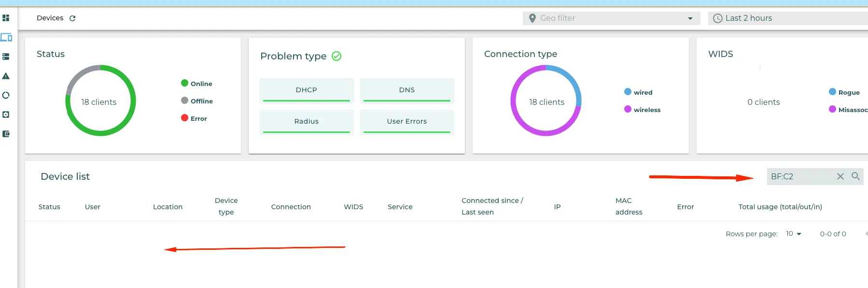Sort by the Service column header
868x288 pixels.
pyautogui.click(x=400, y=207)
